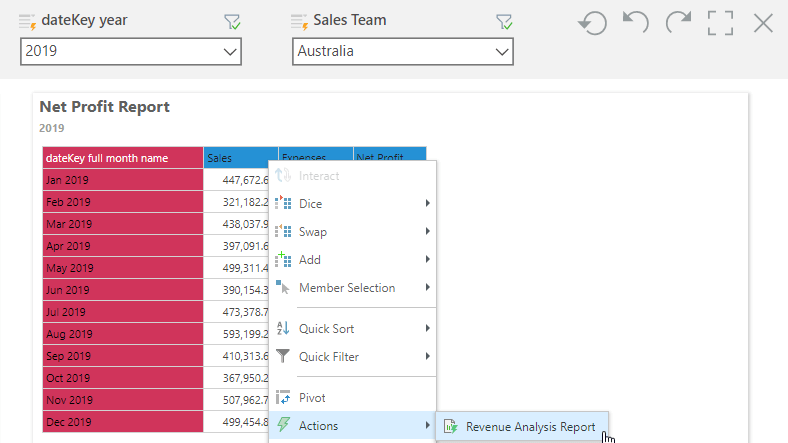
Task: Open the Sales Team dropdown showing Australia
Action: click(403, 51)
